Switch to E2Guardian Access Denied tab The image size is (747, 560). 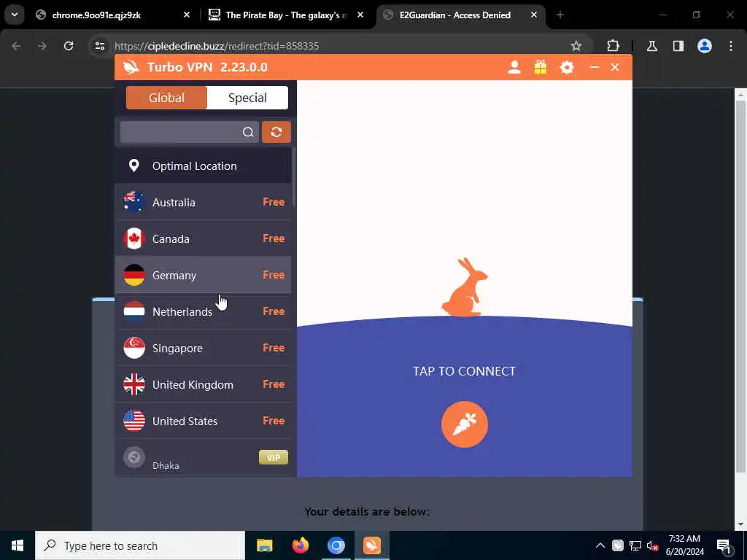pyautogui.click(x=460, y=15)
